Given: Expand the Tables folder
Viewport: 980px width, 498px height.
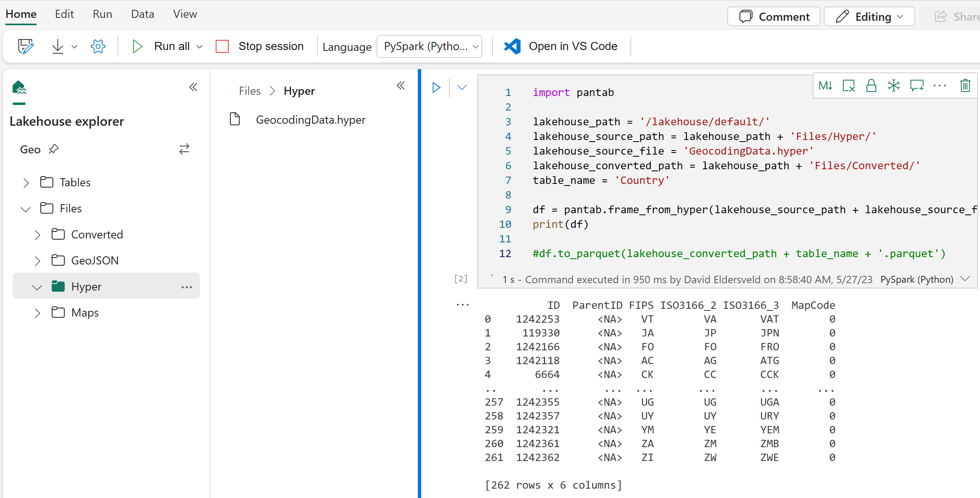Looking at the screenshot, I should pos(26,183).
